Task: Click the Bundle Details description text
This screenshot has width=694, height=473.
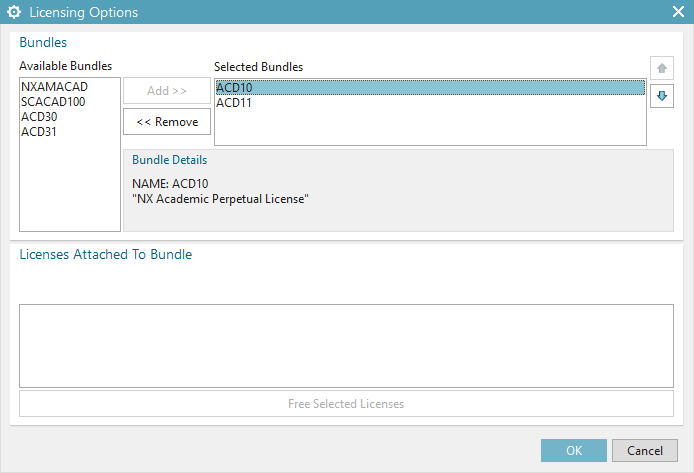Action: pos(220,199)
